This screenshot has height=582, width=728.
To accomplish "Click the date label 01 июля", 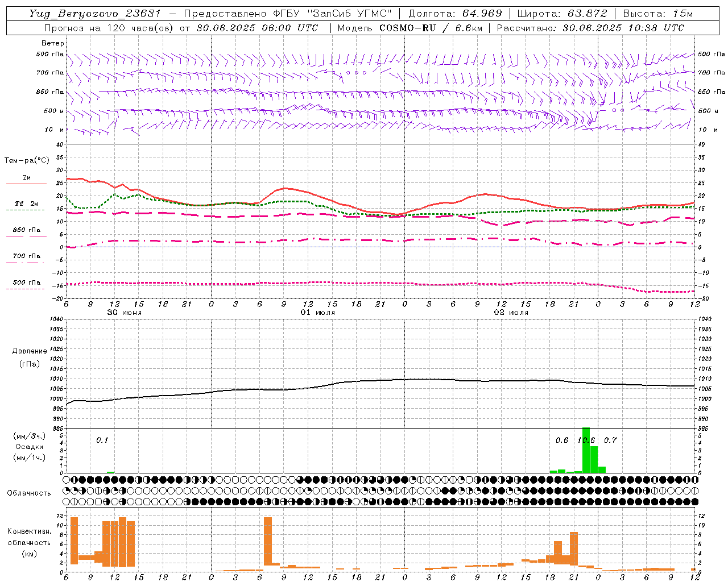I will coord(318,313).
